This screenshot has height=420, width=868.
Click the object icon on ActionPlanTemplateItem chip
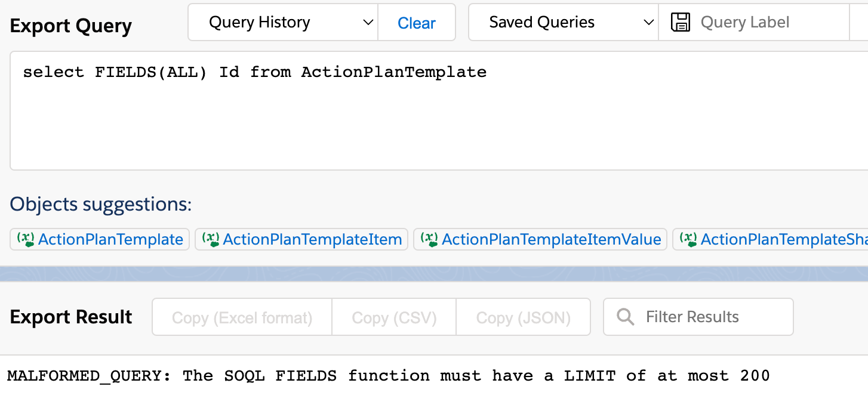point(210,239)
